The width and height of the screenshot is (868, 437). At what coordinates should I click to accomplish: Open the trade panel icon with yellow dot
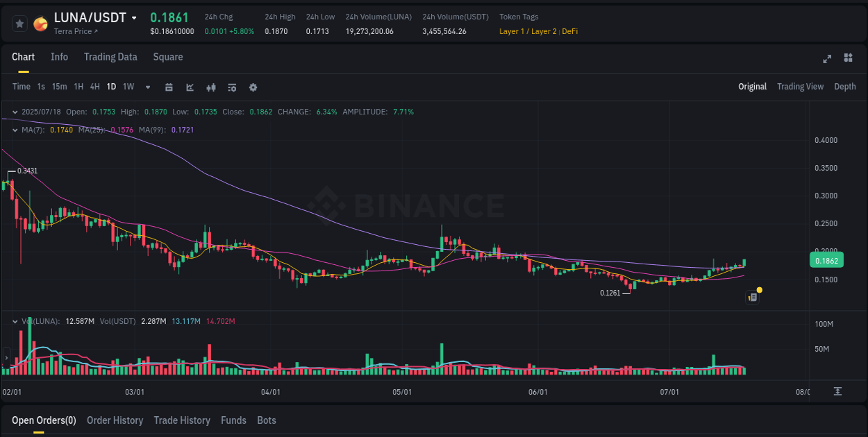click(752, 296)
